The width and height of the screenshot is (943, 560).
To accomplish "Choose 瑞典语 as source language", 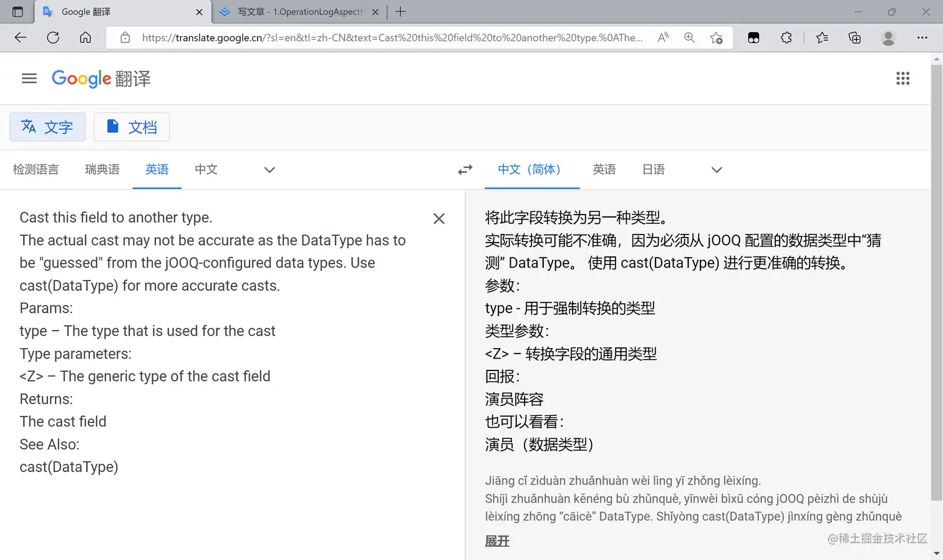I will (102, 170).
